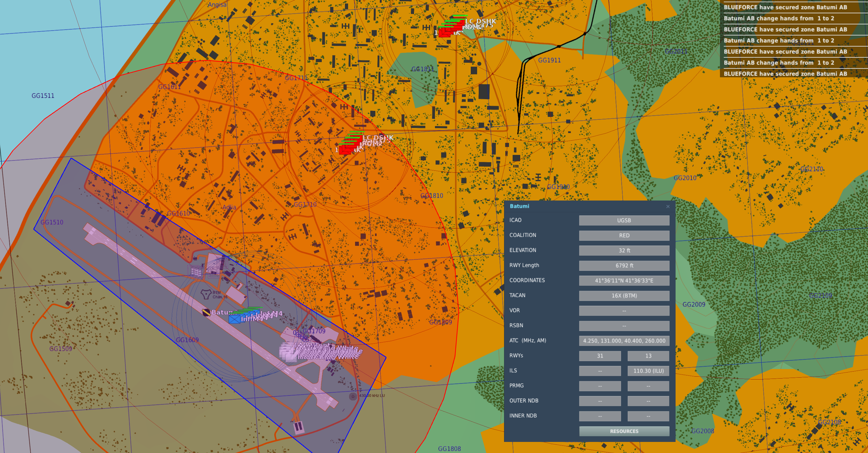Click the GG2011 grid label

676,52
